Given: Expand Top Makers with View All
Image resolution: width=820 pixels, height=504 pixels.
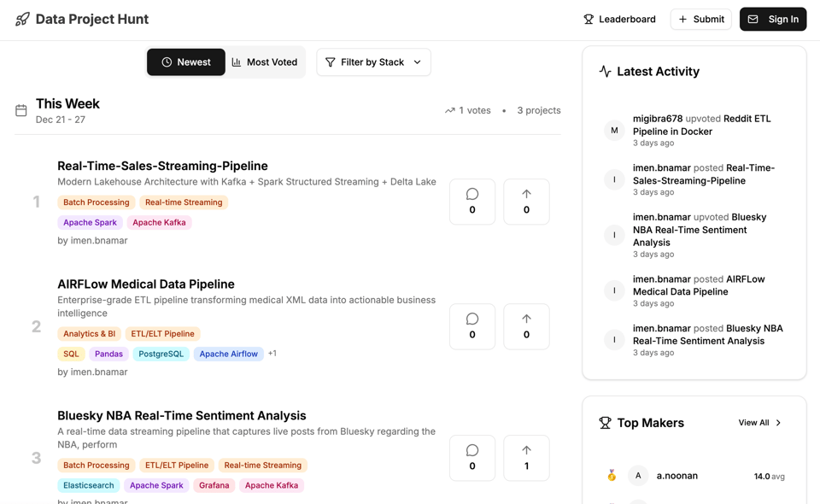Looking at the screenshot, I should tap(759, 423).
